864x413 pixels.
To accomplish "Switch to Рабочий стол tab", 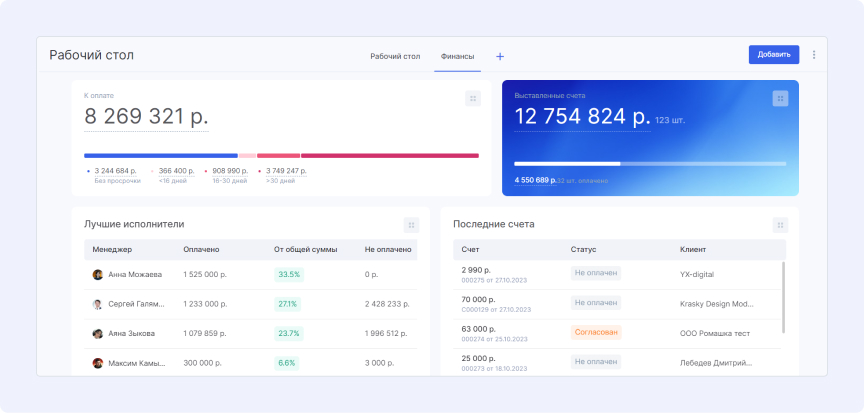I will pyautogui.click(x=395, y=56).
